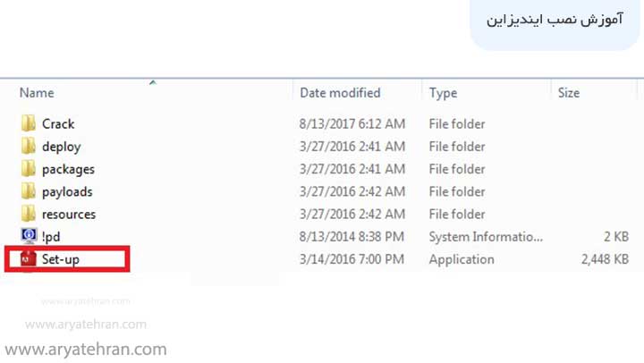The height and width of the screenshot is (363, 644).
Task: Click the red Set-up application icon
Action: click(x=29, y=259)
